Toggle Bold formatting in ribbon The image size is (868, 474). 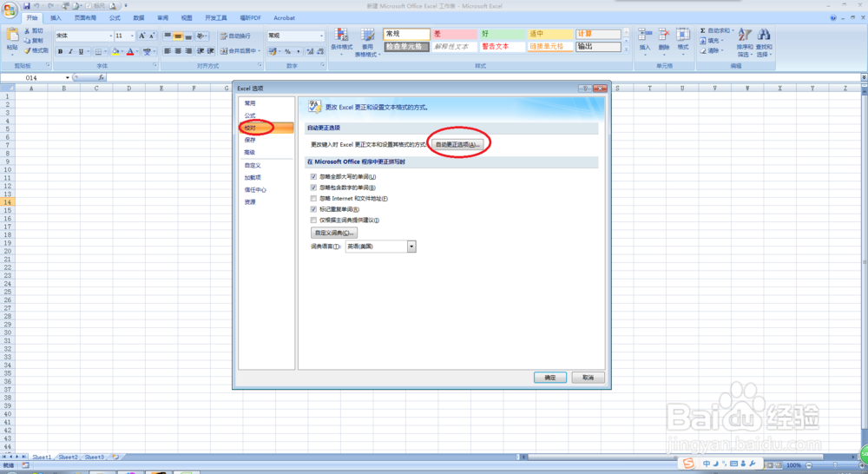(61, 51)
